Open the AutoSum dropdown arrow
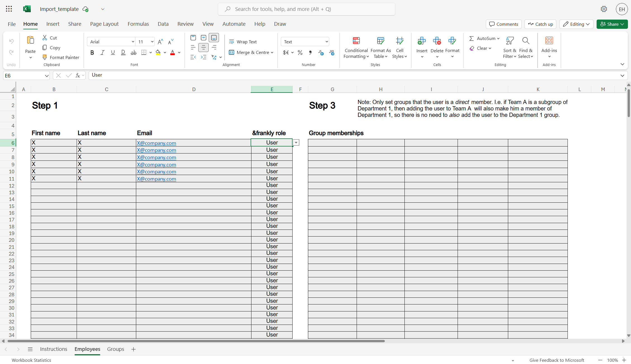This screenshot has width=631, height=364. pyautogui.click(x=498, y=39)
